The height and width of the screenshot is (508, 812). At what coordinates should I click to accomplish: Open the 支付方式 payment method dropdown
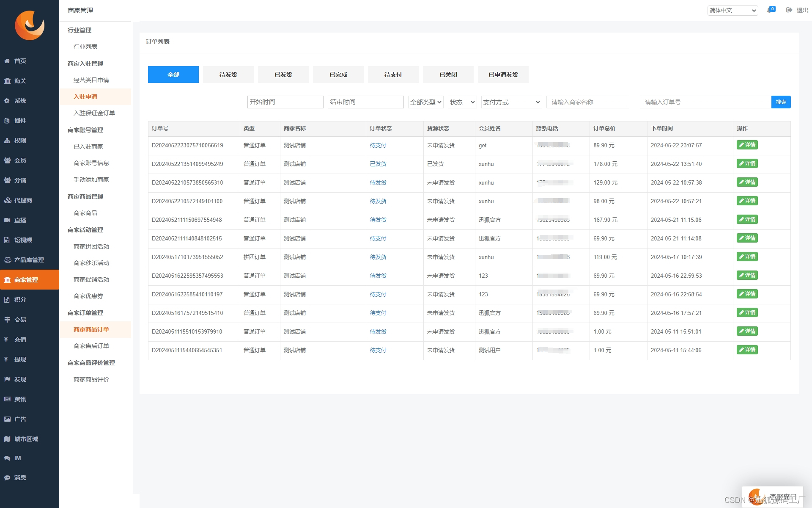click(511, 102)
